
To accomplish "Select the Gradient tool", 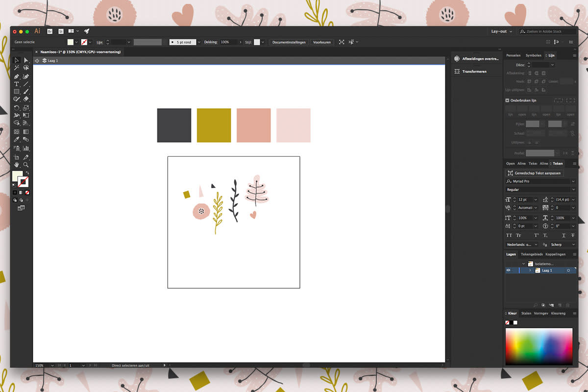I will point(26,131).
